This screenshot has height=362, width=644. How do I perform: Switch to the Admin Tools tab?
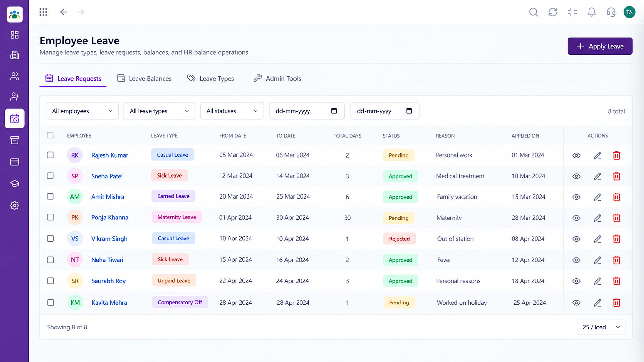(x=277, y=78)
